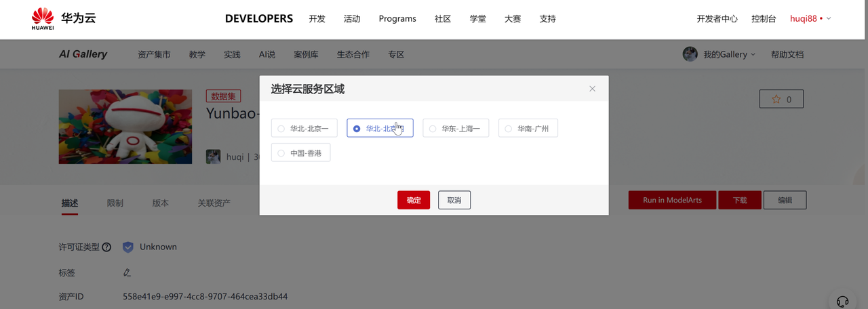Open the 华为云 home link
The width and height of the screenshot is (868, 309).
78,18
